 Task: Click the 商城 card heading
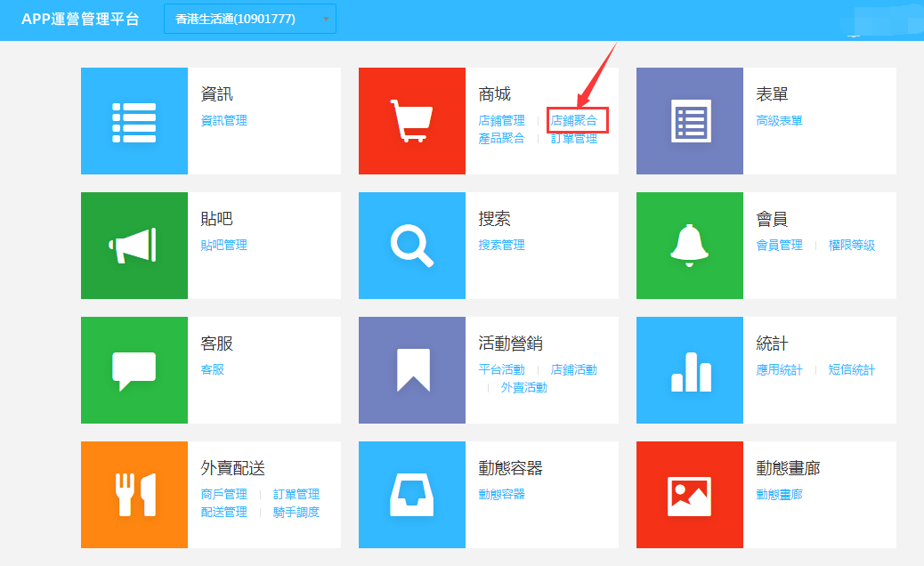click(x=494, y=94)
